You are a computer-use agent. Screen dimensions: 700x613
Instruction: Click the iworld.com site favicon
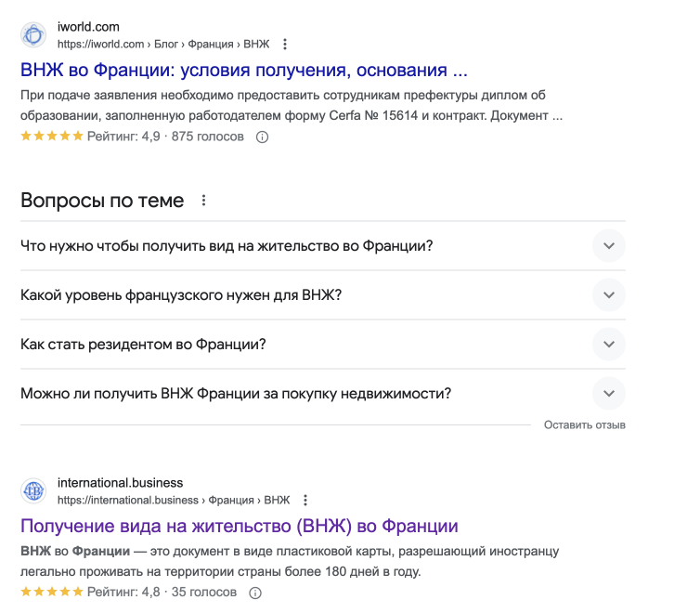point(33,34)
